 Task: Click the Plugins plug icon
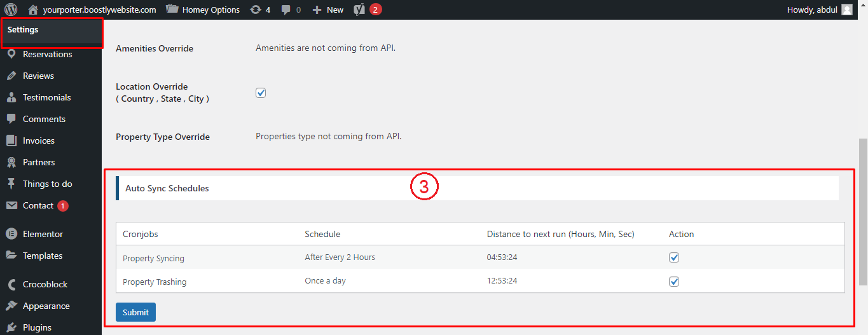pyautogui.click(x=11, y=327)
